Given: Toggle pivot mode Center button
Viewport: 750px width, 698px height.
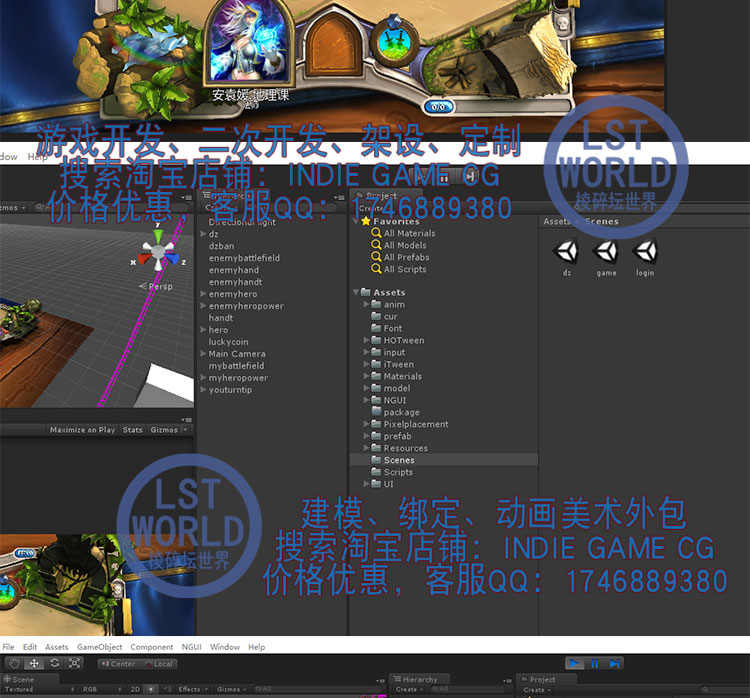Looking at the screenshot, I should tap(119, 664).
